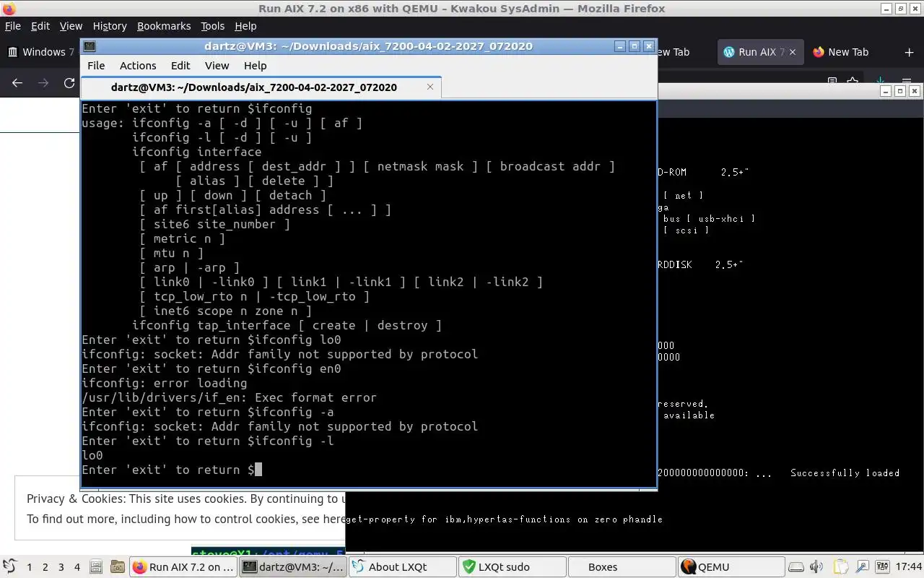The height and width of the screenshot is (578, 924).
Task: Open the terminal View menu
Action: (217, 65)
